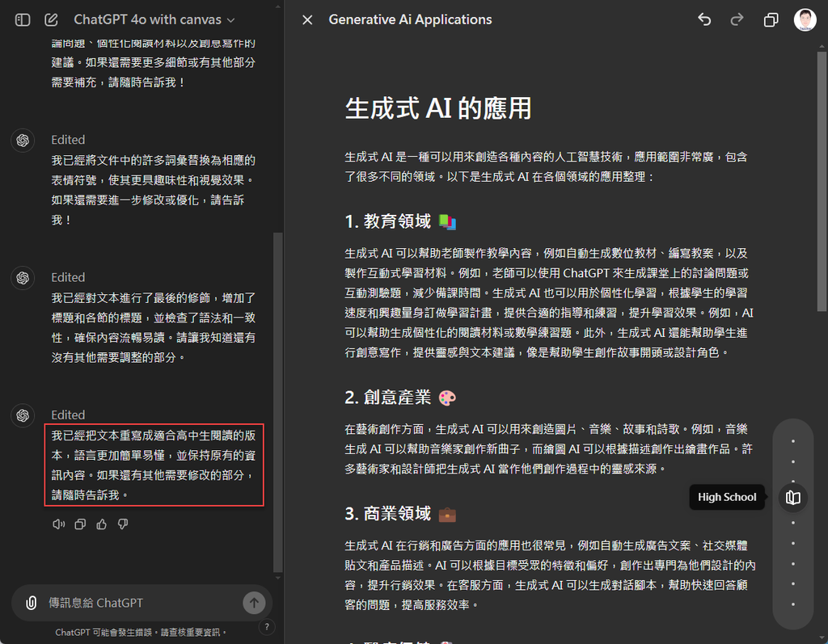This screenshot has height=644, width=828.
Task: Click the 3. 商業領域 section heading
Action: point(387,514)
